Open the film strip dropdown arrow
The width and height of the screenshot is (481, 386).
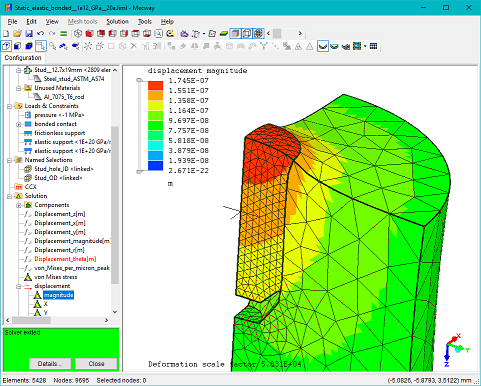(365, 46)
